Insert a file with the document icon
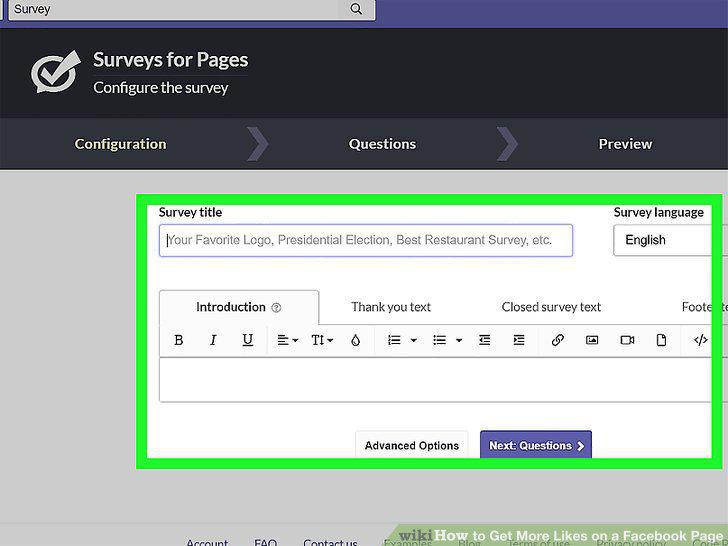This screenshot has width=728, height=546. [x=662, y=340]
